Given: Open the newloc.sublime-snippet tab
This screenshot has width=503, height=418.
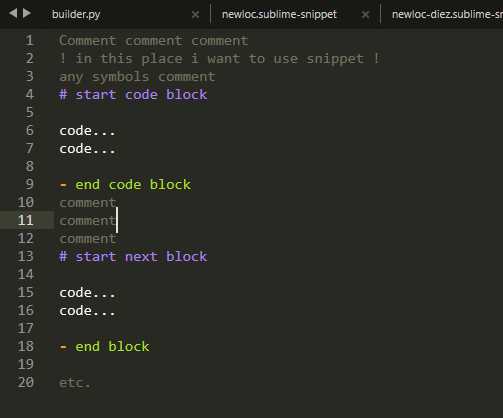Looking at the screenshot, I should [279, 14].
